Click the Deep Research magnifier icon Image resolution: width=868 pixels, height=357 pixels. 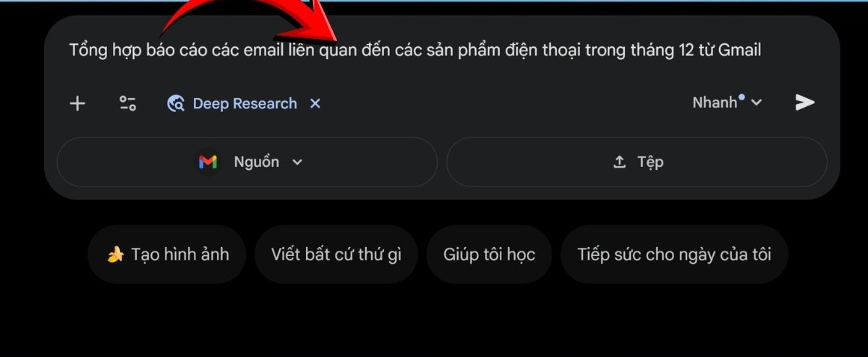[x=175, y=103]
